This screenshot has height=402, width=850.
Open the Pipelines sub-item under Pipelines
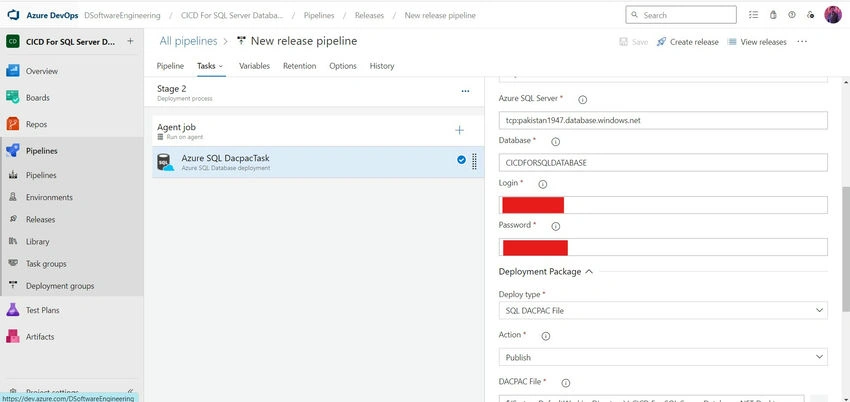[x=41, y=175]
